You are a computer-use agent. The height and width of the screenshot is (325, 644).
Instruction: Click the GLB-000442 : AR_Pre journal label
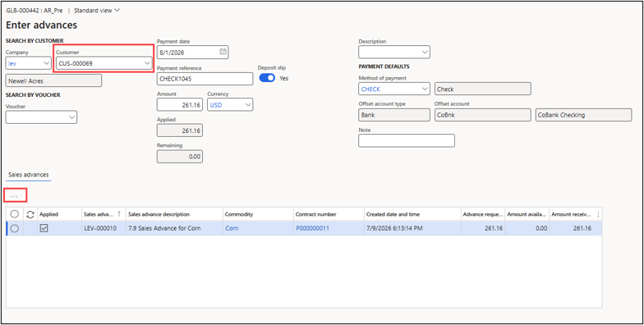[x=34, y=11]
